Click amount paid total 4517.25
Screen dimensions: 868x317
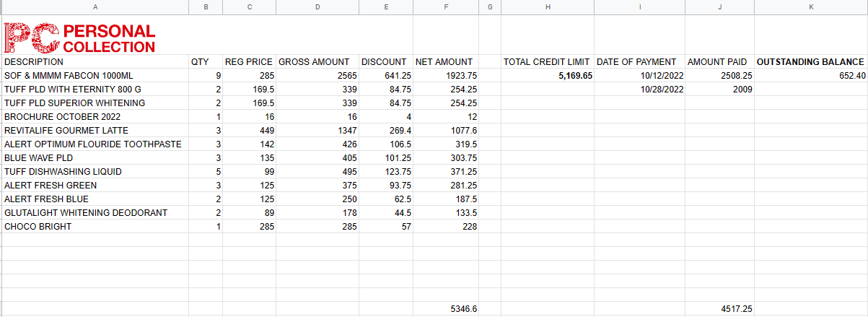point(719,309)
